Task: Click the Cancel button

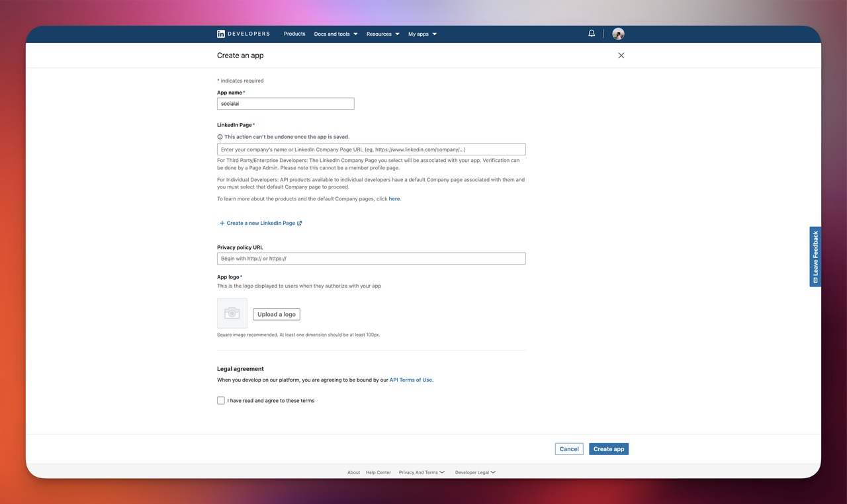Action: point(569,449)
